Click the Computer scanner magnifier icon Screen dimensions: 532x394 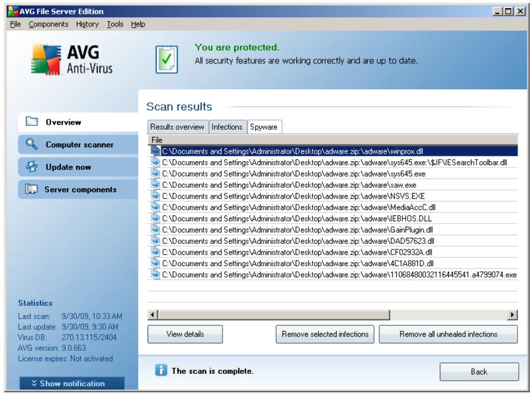32,144
